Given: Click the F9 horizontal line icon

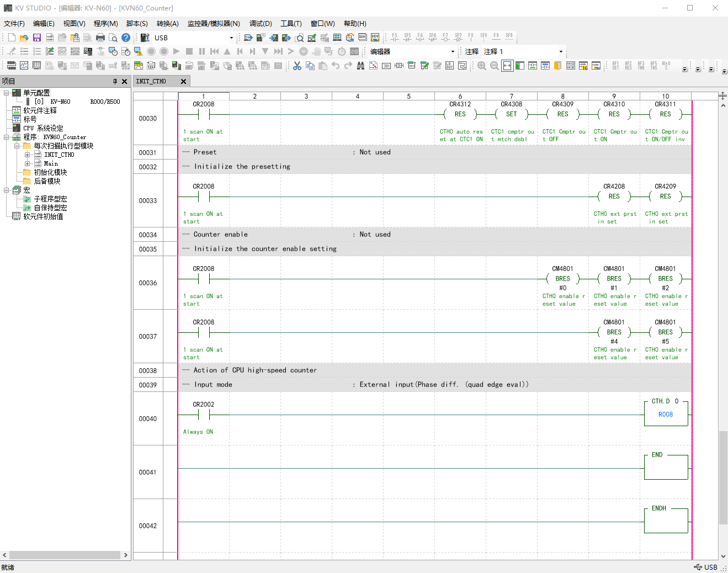Looking at the screenshot, I should pos(496,37).
